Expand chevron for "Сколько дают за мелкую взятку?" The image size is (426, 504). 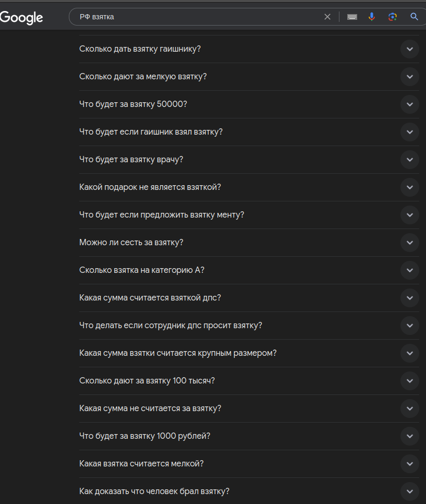coord(410,77)
